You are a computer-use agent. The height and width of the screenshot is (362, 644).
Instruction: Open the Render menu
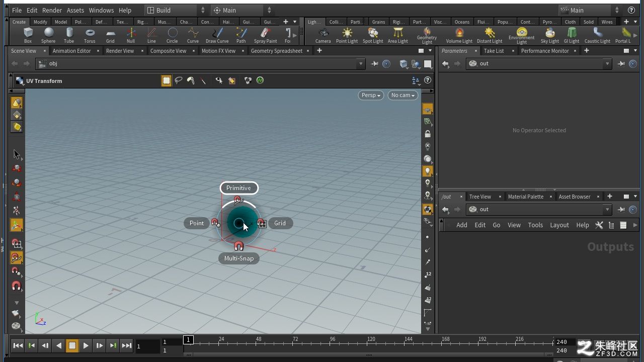[x=52, y=10]
